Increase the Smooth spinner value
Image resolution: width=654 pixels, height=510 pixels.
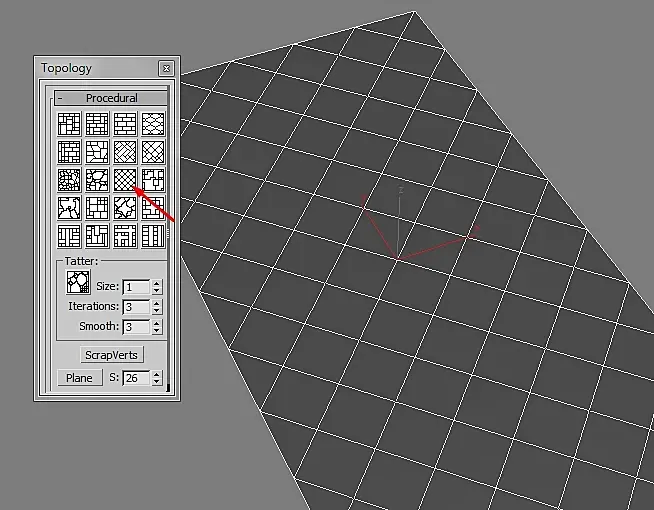(156, 323)
